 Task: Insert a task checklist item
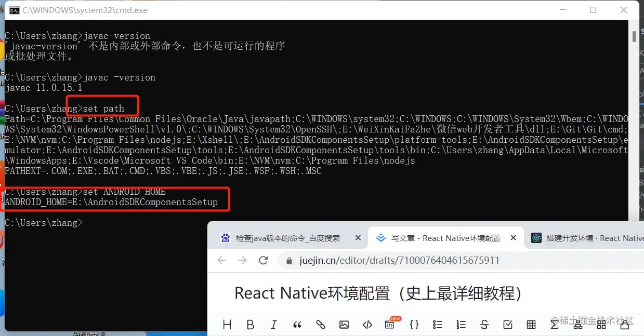[x=507, y=324]
